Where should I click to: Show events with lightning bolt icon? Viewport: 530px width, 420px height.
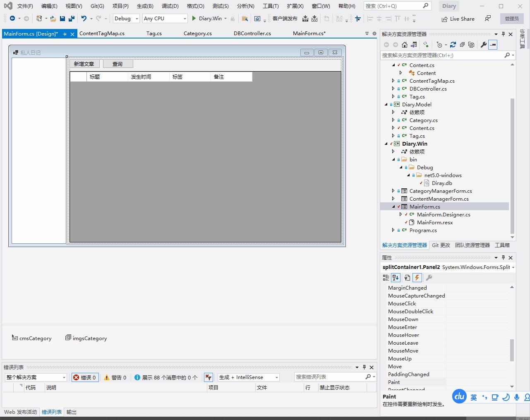coord(417,278)
